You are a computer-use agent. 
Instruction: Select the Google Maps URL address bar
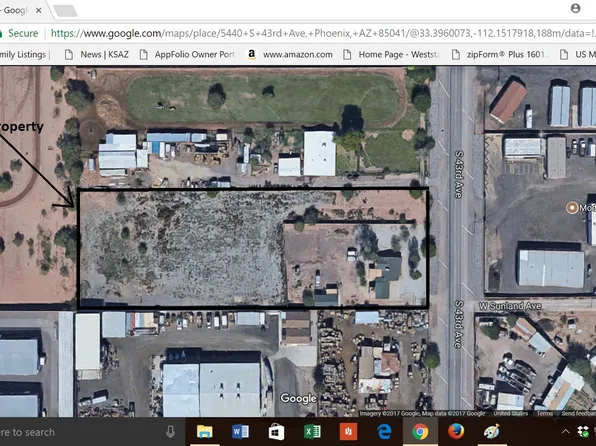[x=323, y=33]
